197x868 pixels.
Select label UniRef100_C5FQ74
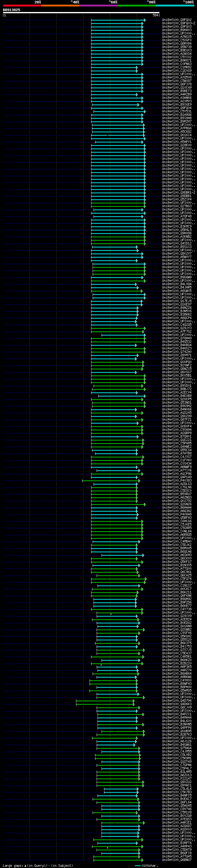177,579
